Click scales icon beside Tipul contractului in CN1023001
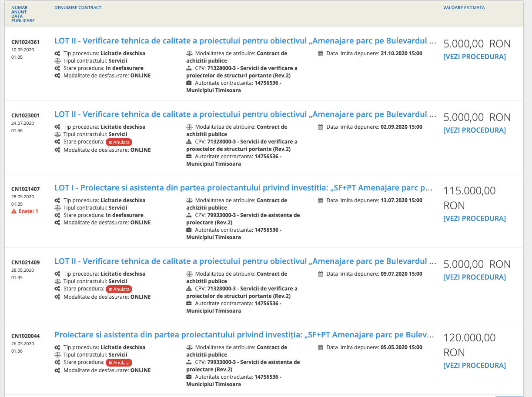532x397 pixels. pos(57,134)
